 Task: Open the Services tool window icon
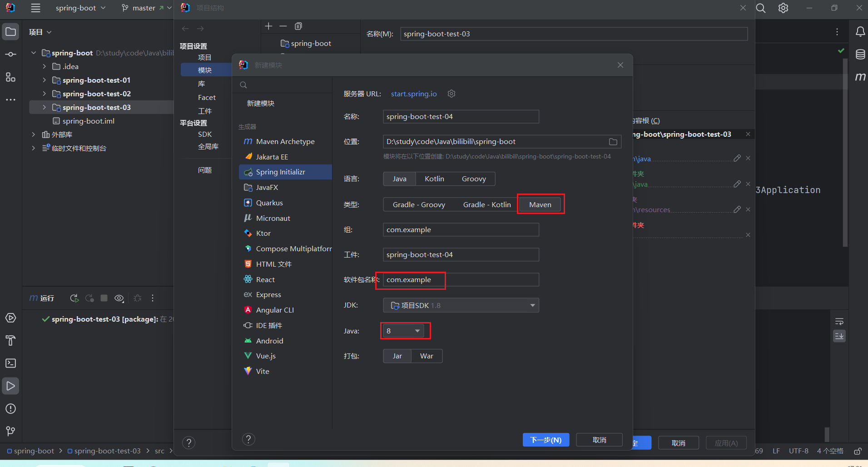click(x=10, y=318)
